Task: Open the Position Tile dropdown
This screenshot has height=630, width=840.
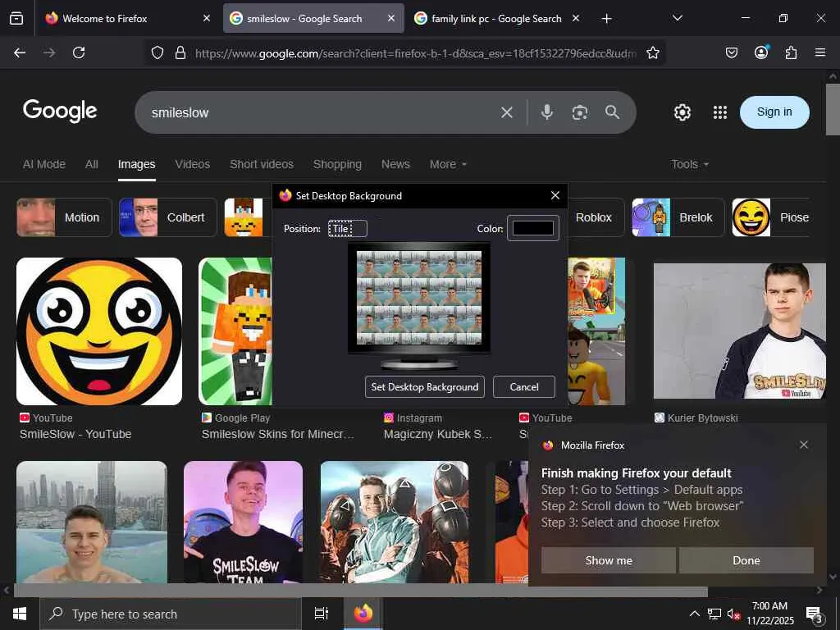Action: pyautogui.click(x=348, y=229)
